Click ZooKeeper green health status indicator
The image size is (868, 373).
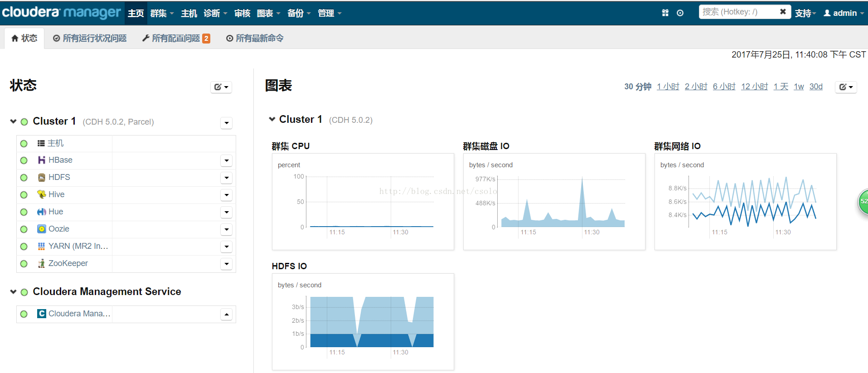point(24,264)
